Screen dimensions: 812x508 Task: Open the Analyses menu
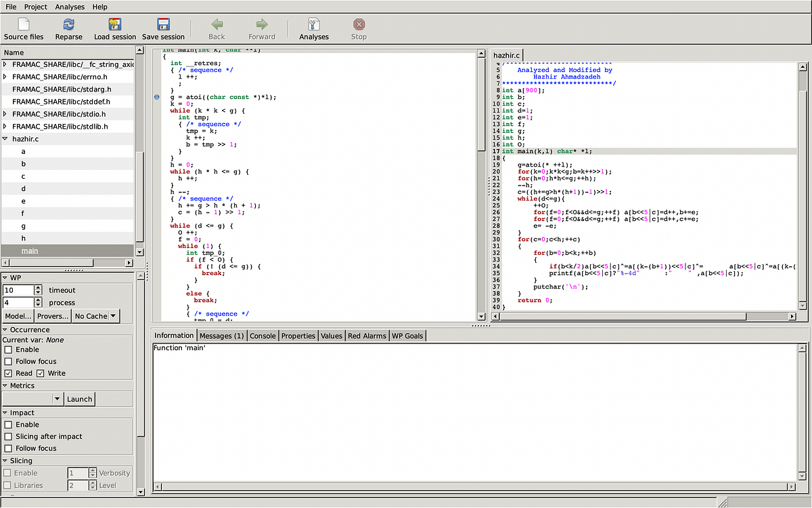pyautogui.click(x=70, y=7)
